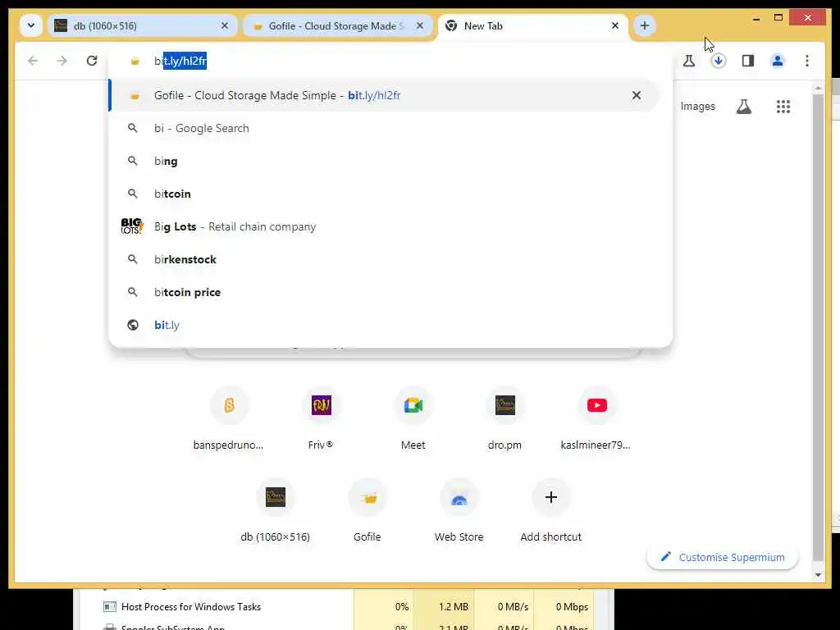Open the Google apps grid icon
Screen dimensions: 840x630
(783, 107)
